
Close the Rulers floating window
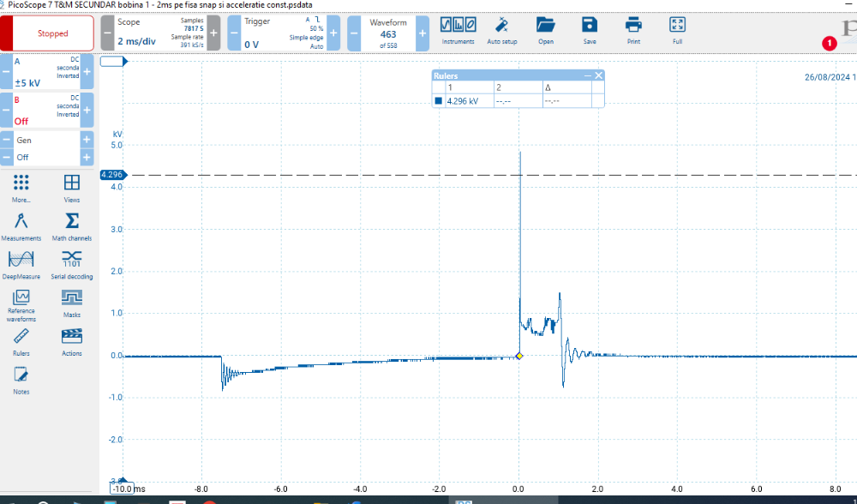coord(598,75)
